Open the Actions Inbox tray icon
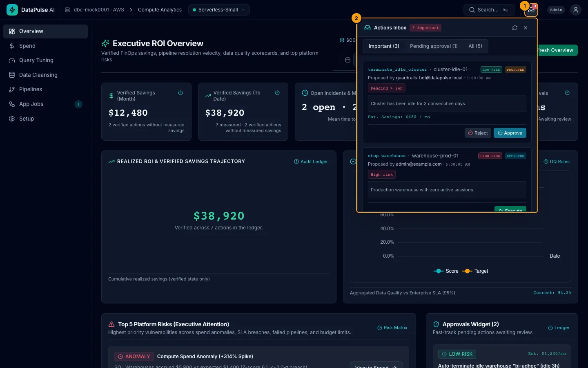The height and width of the screenshot is (368, 588). 531,10
